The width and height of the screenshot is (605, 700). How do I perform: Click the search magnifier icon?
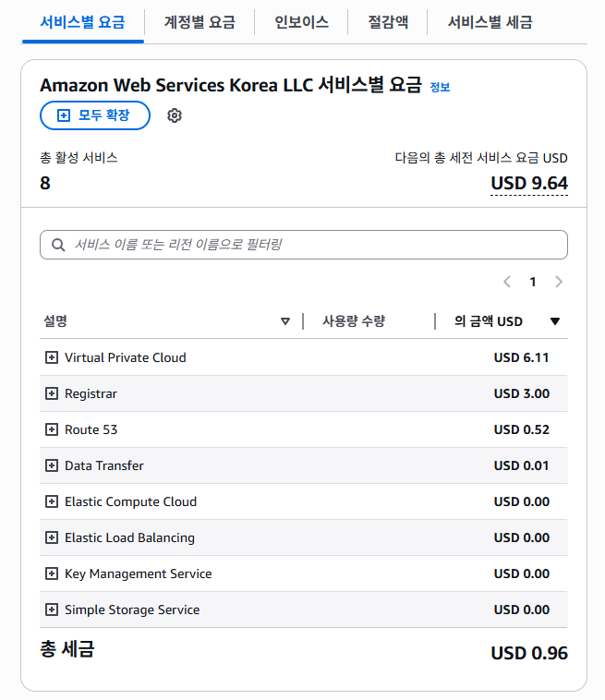58,245
